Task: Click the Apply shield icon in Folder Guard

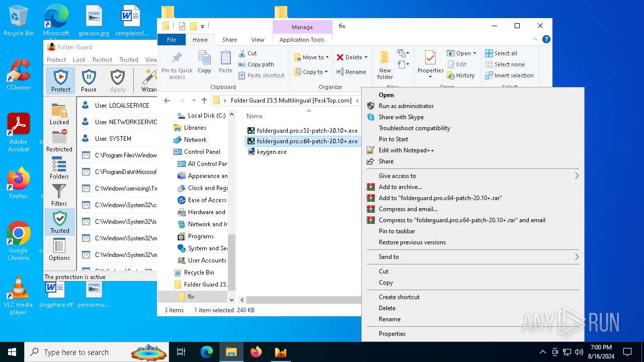Action: tap(118, 80)
